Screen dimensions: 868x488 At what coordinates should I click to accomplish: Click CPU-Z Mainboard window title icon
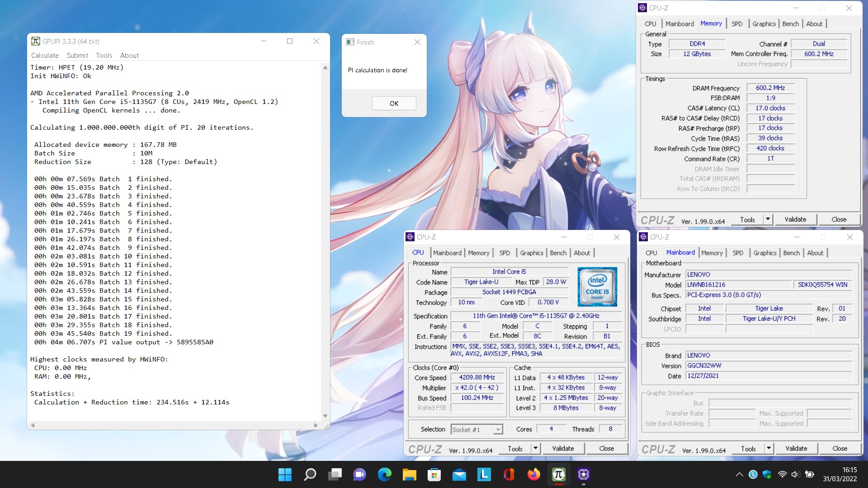click(643, 237)
